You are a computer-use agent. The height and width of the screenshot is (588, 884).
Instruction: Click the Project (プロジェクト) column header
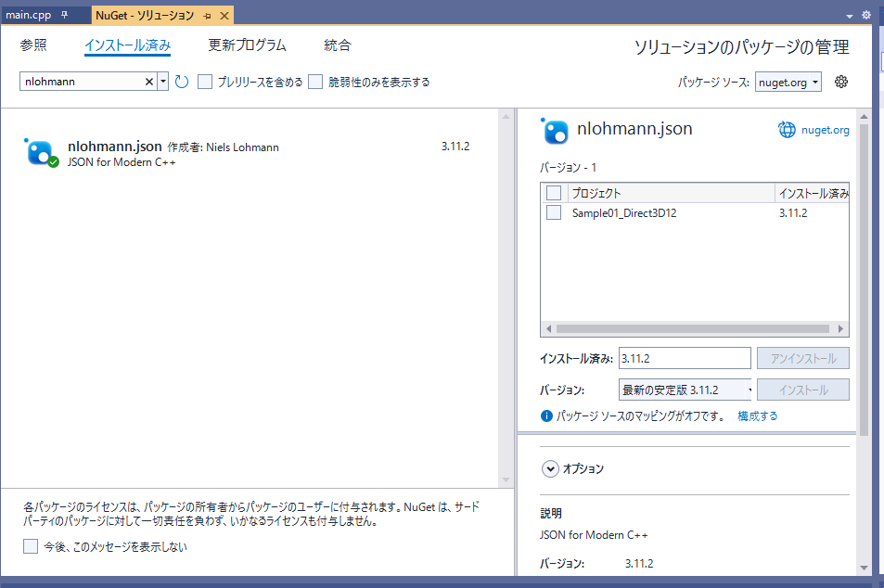[x=671, y=193]
